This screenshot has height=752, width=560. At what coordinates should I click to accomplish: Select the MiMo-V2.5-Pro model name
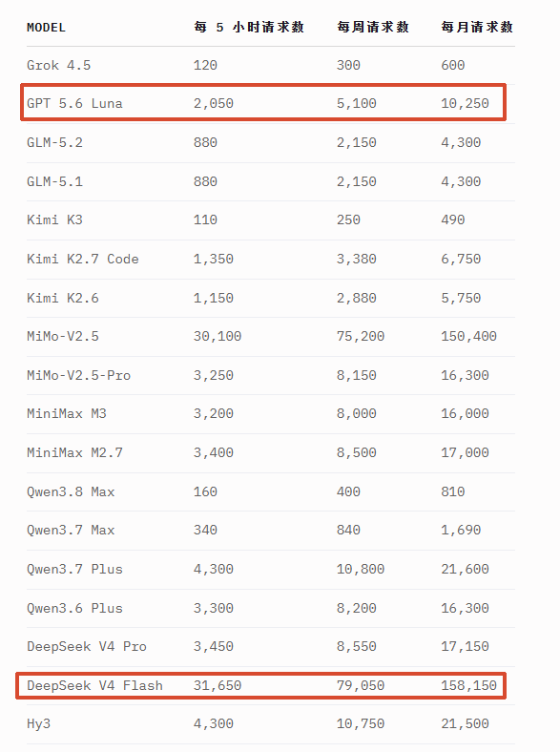tap(78, 375)
